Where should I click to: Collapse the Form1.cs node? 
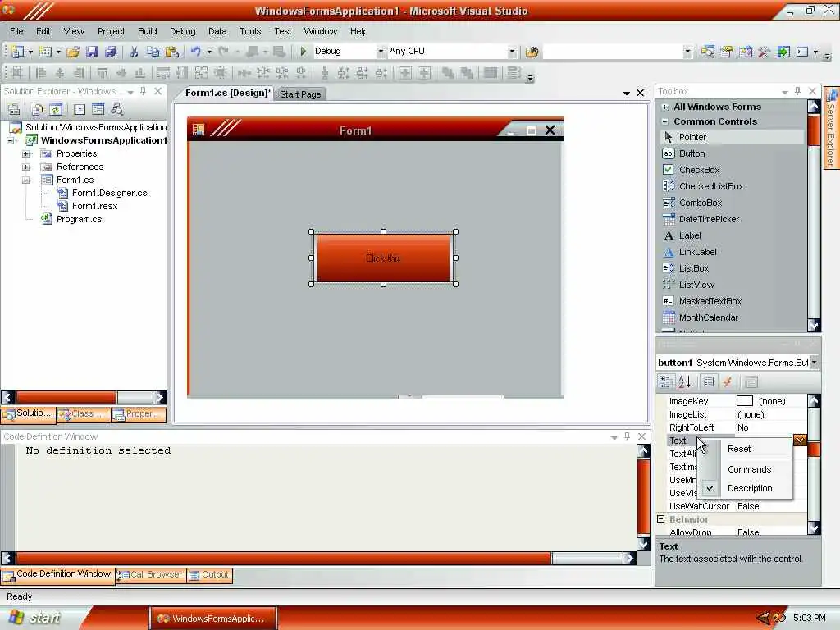(25, 180)
